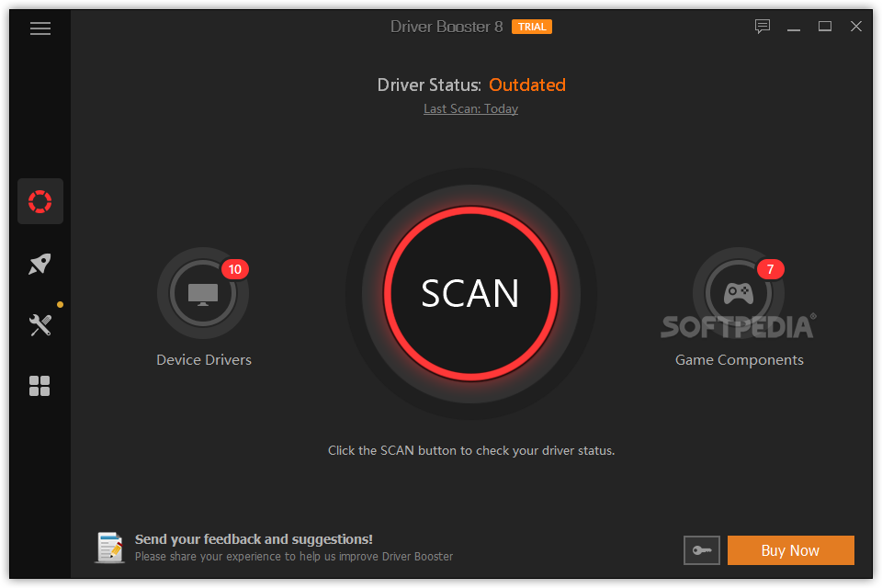The width and height of the screenshot is (882, 588).
Task: Click the red 10 badge on Device Drivers
Action: (235, 269)
